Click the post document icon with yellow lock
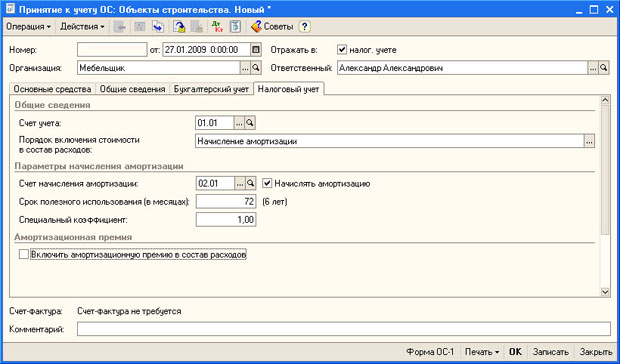This screenshot has height=364, width=620. pyautogui.click(x=180, y=27)
